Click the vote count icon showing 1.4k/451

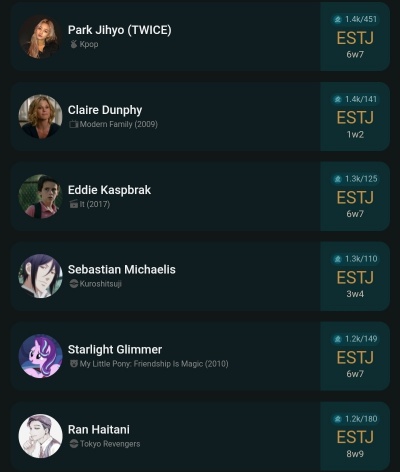pos(337,19)
